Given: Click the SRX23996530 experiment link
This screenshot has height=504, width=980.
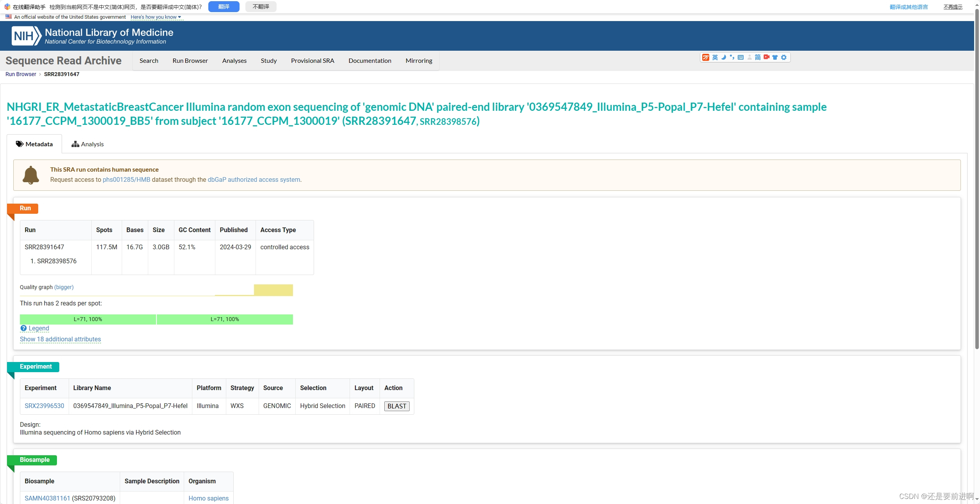Looking at the screenshot, I should tap(44, 406).
